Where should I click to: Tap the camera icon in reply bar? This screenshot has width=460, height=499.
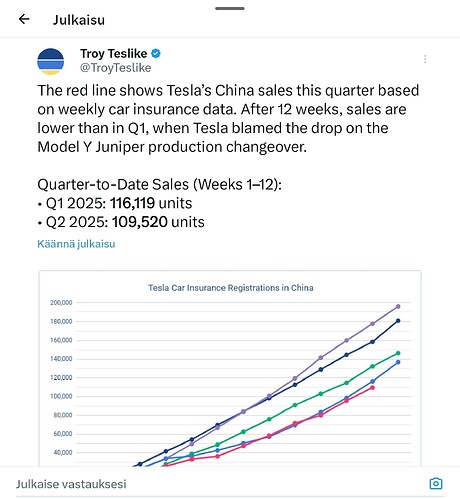tap(436, 483)
